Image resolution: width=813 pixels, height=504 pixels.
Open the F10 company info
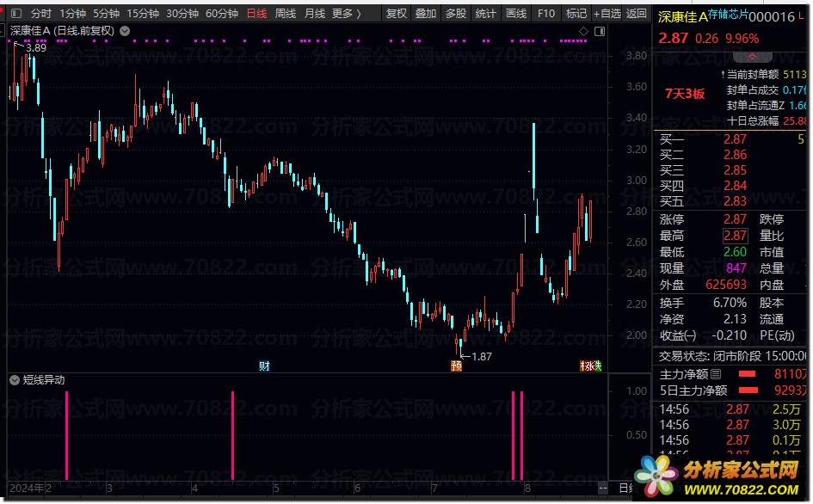pyautogui.click(x=546, y=14)
